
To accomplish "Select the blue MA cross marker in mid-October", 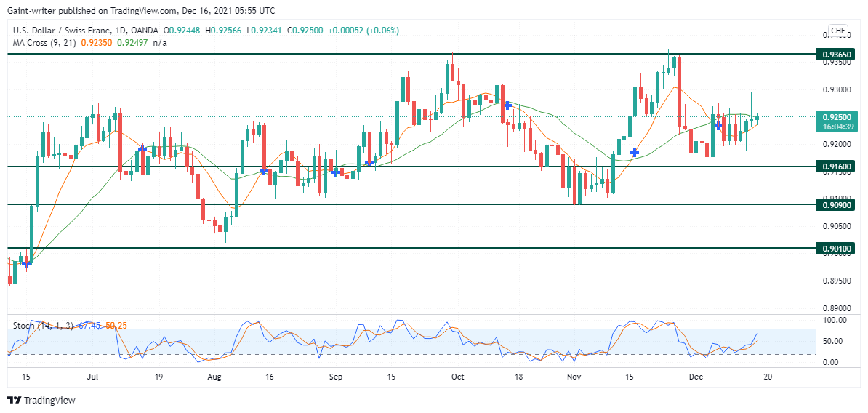I will tap(507, 105).
